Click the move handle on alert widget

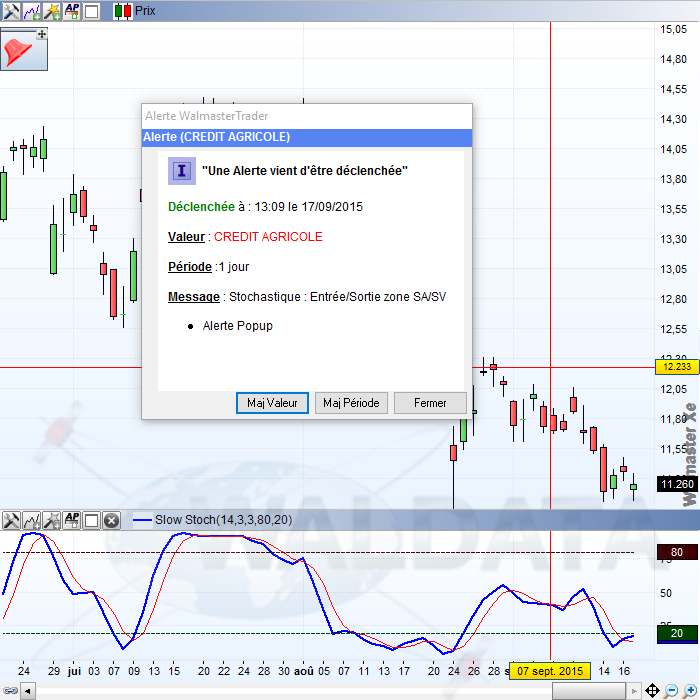point(42,34)
